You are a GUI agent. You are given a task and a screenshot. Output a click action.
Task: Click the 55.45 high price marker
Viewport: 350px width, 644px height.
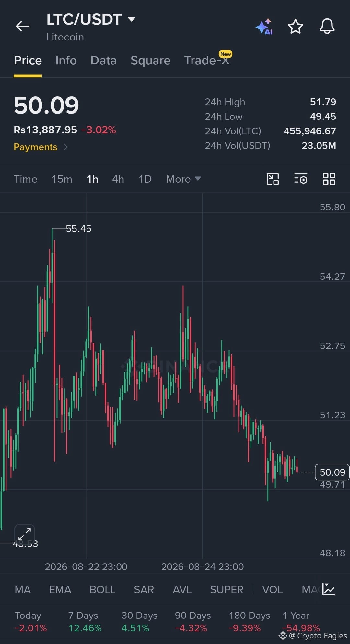(x=78, y=229)
